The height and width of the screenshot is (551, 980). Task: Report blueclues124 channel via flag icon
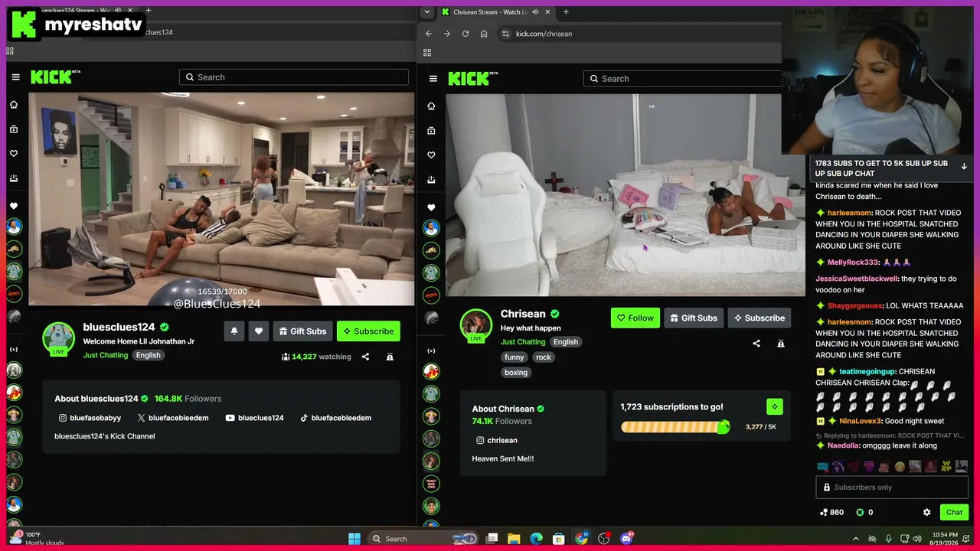pyautogui.click(x=390, y=357)
